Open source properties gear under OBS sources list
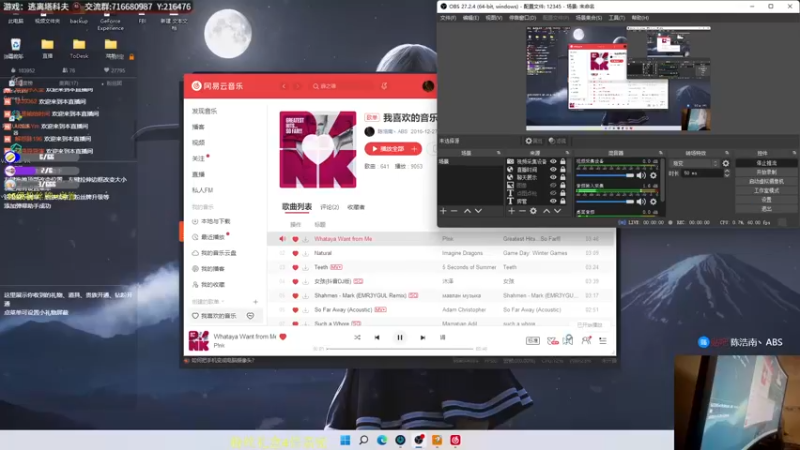Image resolution: width=800 pixels, height=450 pixels. 533,211
